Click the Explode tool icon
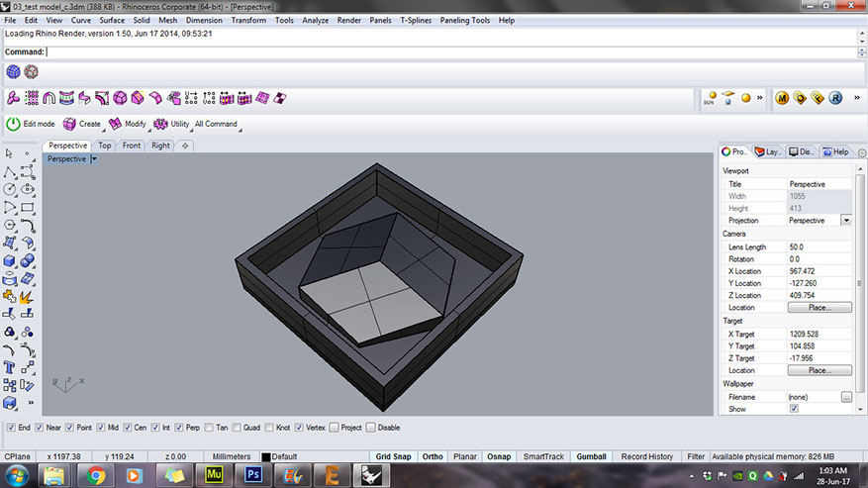The height and width of the screenshot is (488, 868). click(26, 297)
